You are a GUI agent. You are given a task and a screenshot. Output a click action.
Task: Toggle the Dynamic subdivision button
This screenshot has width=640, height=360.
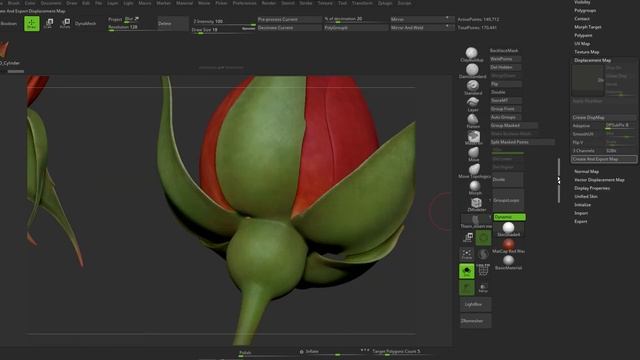(509, 217)
